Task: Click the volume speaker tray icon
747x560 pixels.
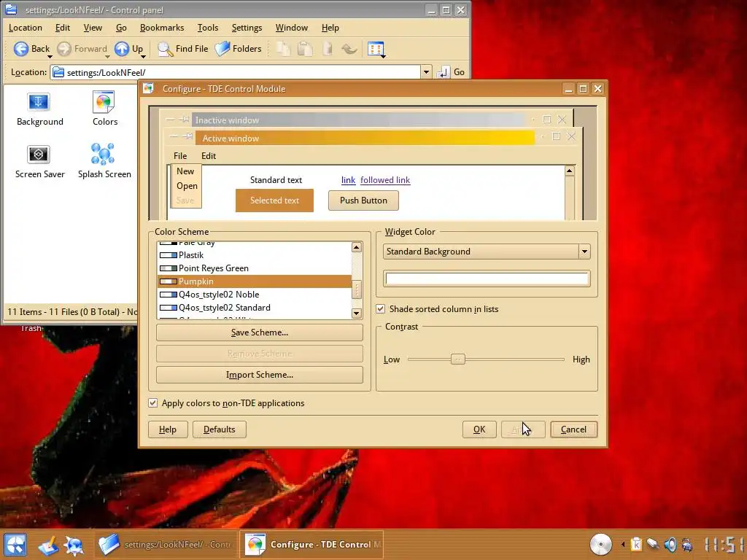Action: [x=670, y=544]
